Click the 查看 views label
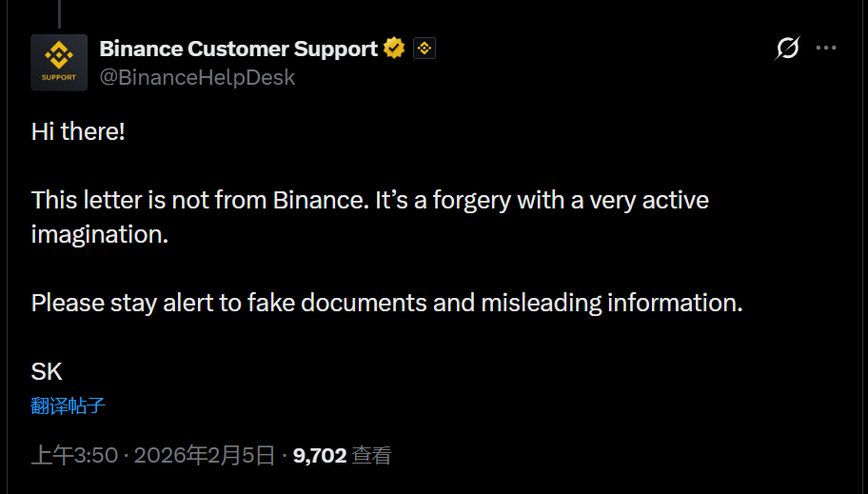 pos(371,456)
